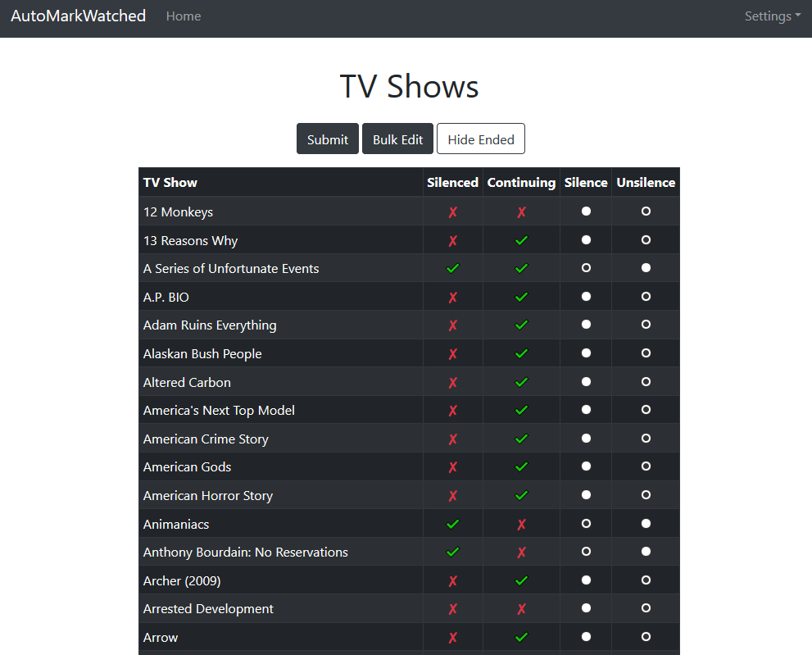
Task: Click the Unsilence column header
Action: 646,183
